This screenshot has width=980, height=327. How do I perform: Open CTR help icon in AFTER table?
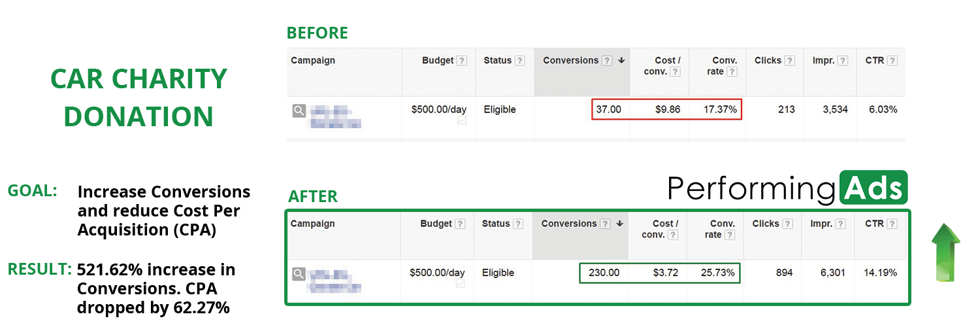[x=892, y=224]
